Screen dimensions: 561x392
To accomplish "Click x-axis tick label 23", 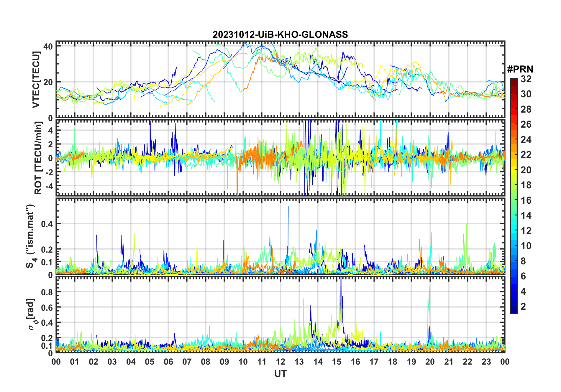I will tap(486, 362).
